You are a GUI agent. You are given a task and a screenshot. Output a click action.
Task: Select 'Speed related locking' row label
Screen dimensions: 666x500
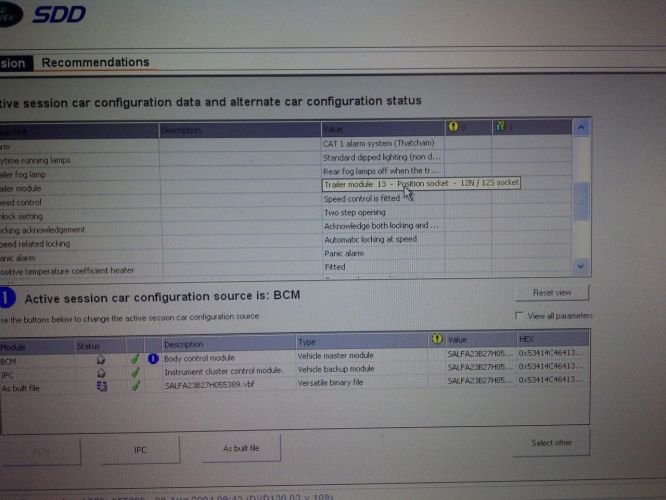35,244
